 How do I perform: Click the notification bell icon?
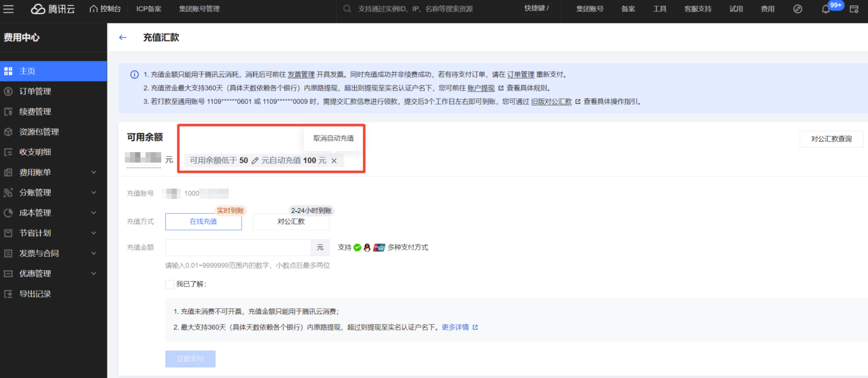coord(826,9)
